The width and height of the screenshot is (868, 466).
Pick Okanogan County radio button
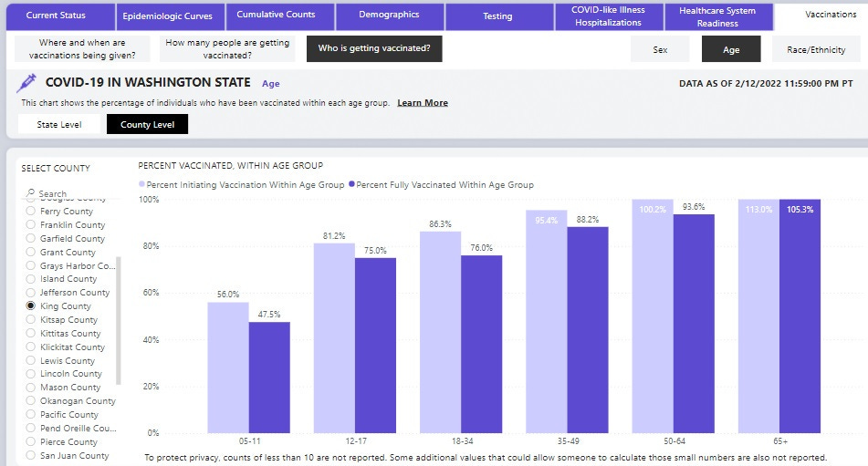[30, 400]
